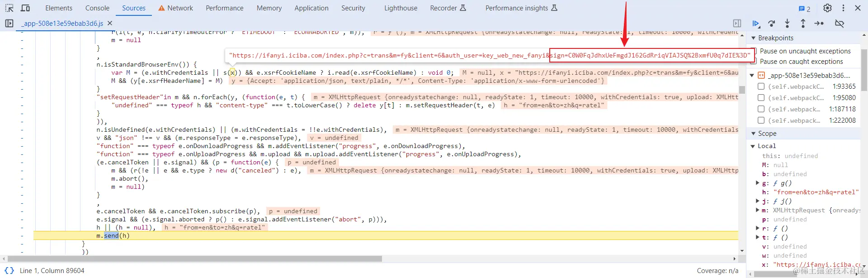Open DevTools settings gear
The image size is (868, 278).
coord(827,8)
